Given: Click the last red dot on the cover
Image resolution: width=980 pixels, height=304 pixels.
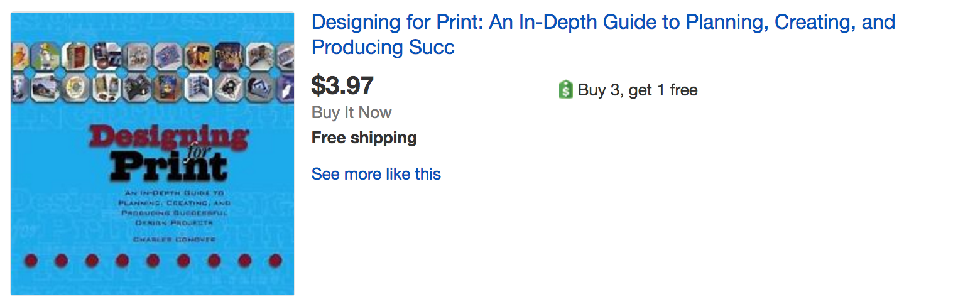Looking at the screenshot, I should coord(275,260).
